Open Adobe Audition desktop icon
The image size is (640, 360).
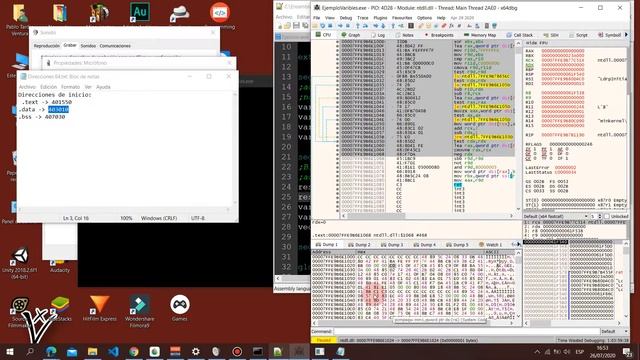[140, 12]
